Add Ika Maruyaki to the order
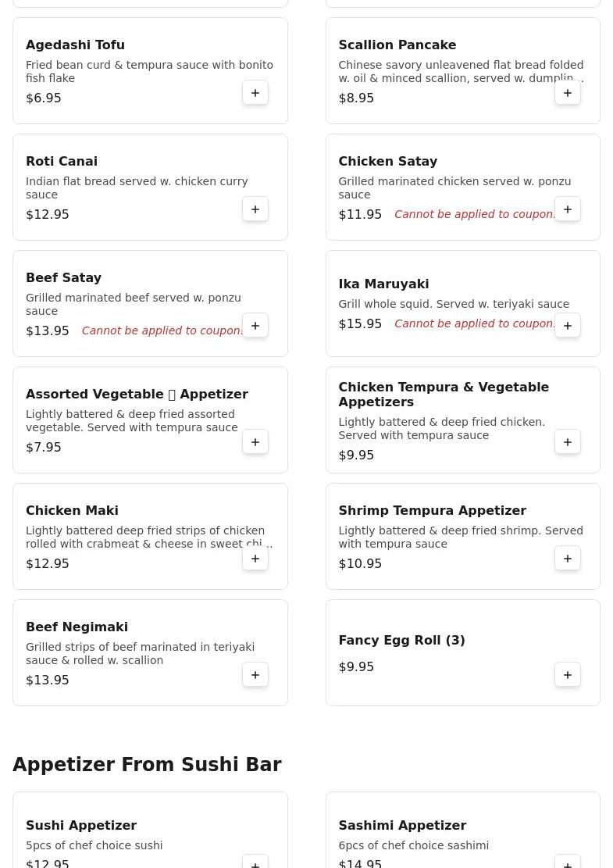Viewport: 613px width, 868px height. click(x=568, y=326)
